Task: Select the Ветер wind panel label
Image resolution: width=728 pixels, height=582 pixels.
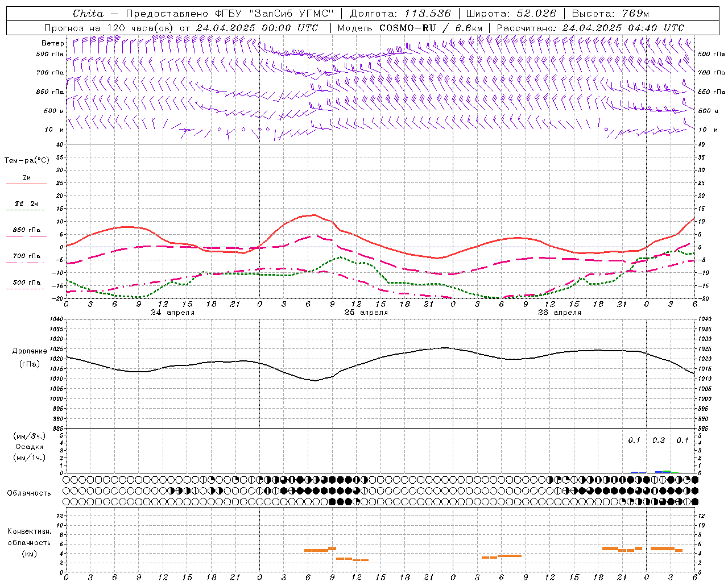Action: 53,43
